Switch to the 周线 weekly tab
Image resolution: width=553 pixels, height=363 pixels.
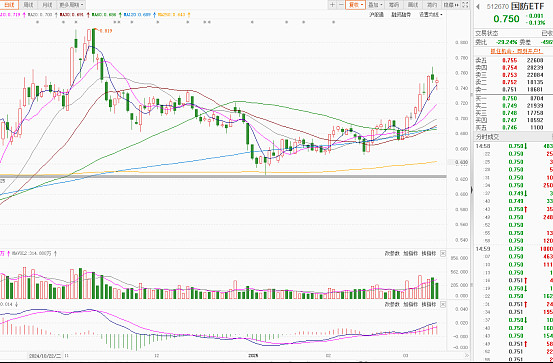[x=28, y=5]
